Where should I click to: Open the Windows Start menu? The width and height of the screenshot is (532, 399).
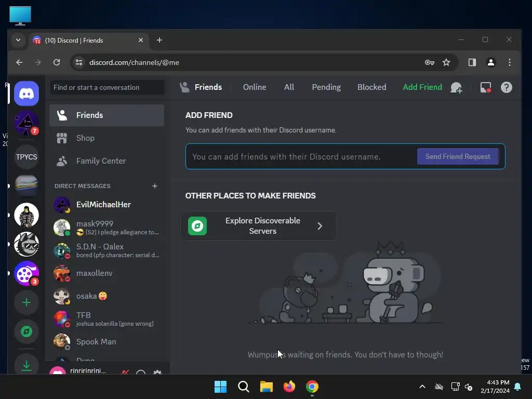pyautogui.click(x=220, y=387)
